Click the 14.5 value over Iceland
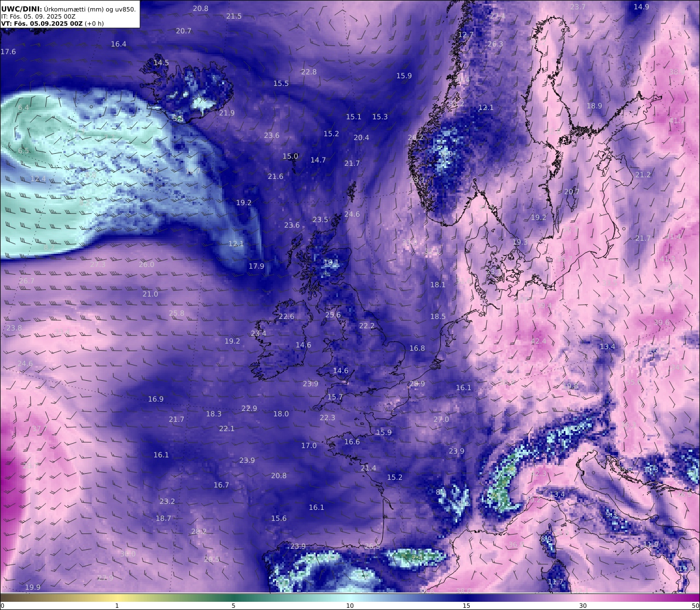 [x=161, y=63]
